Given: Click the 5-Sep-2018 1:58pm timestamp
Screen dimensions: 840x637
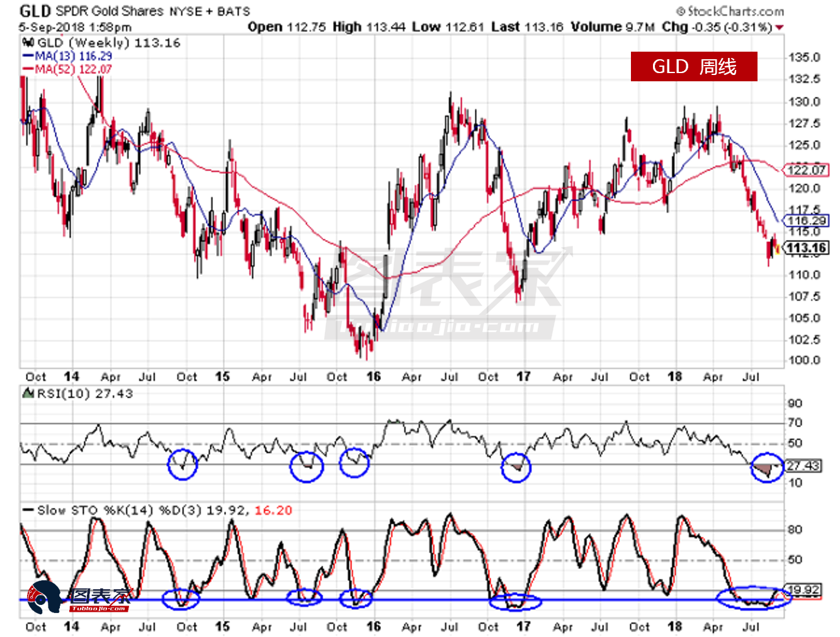Looking at the screenshot, I should [x=75, y=27].
